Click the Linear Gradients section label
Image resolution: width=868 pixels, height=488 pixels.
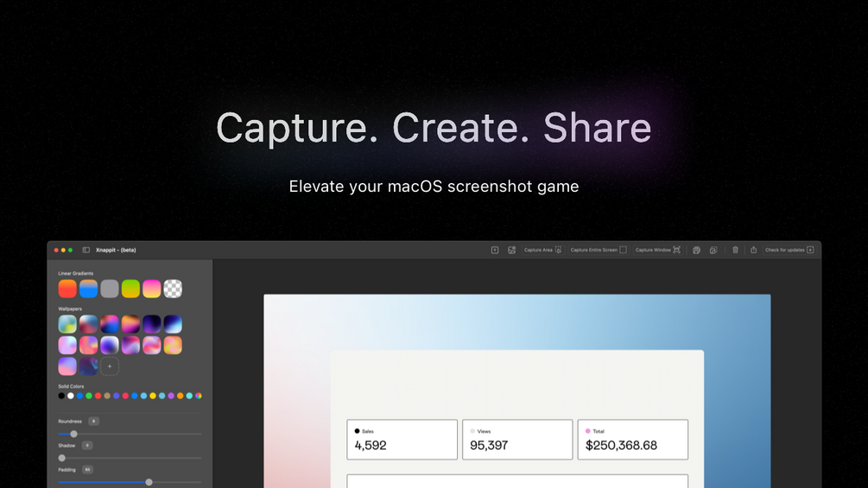[x=76, y=273]
